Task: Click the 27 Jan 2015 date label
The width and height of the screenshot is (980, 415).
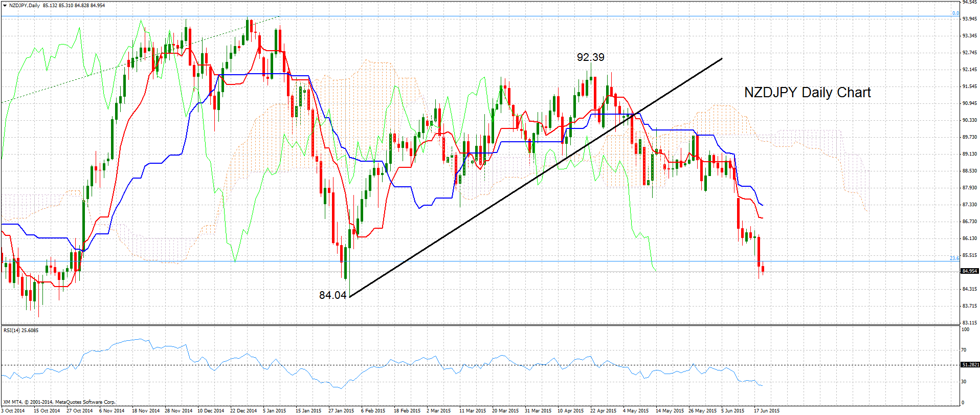Action: coord(341,410)
